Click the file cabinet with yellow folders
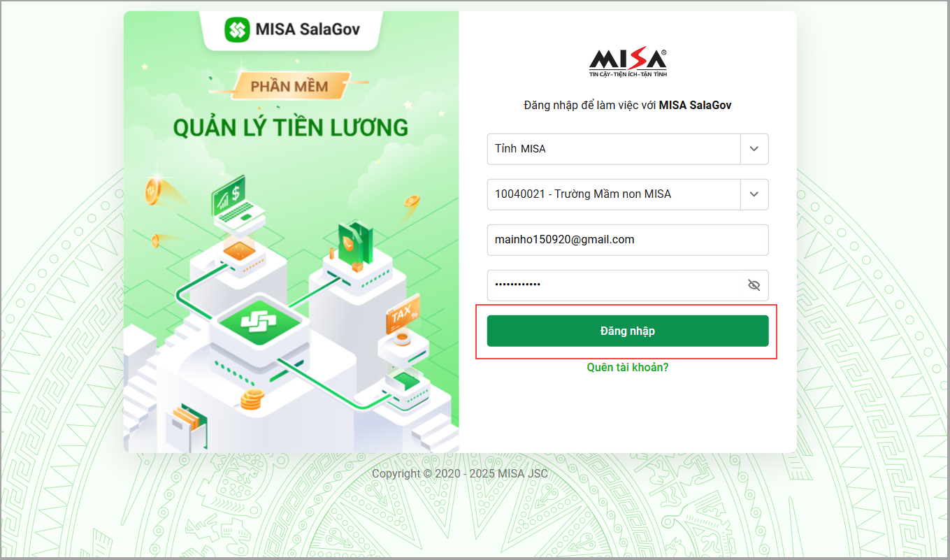Screen dimensions: 950x560 (186, 427)
